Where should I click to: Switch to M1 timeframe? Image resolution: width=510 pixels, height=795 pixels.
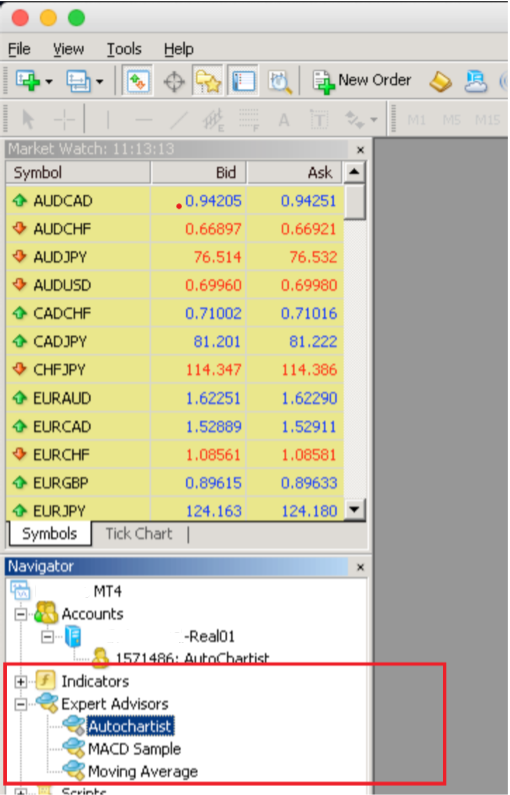tap(416, 120)
